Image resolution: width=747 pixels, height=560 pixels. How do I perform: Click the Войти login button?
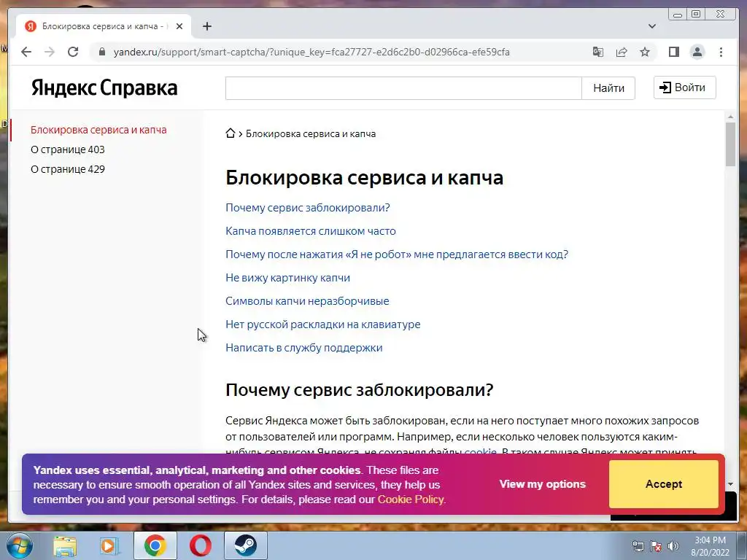click(684, 87)
